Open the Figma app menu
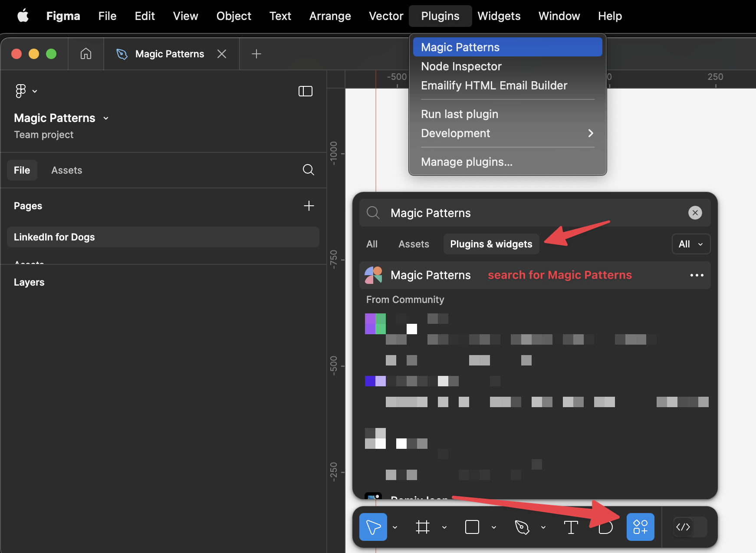756x553 pixels. (63, 16)
